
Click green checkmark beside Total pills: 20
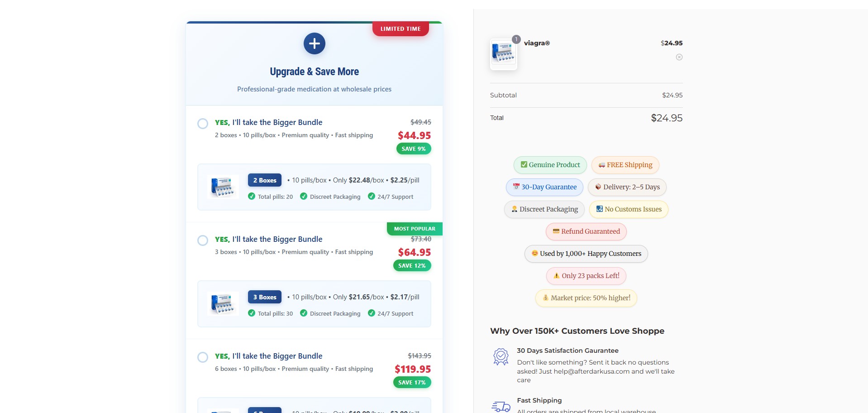(252, 196)
